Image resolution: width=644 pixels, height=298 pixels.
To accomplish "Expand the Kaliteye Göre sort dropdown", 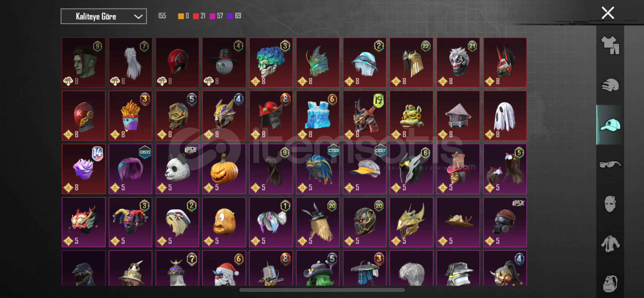I will tap(104, 16).
